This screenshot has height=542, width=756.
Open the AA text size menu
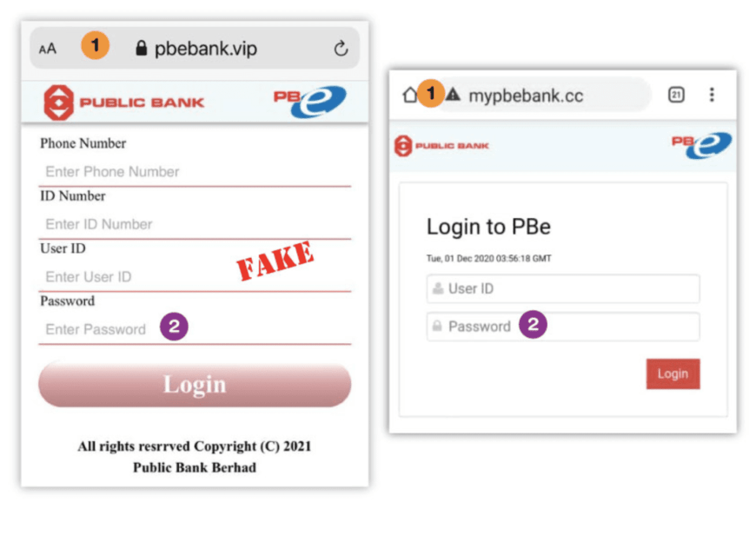coord(48,49)
